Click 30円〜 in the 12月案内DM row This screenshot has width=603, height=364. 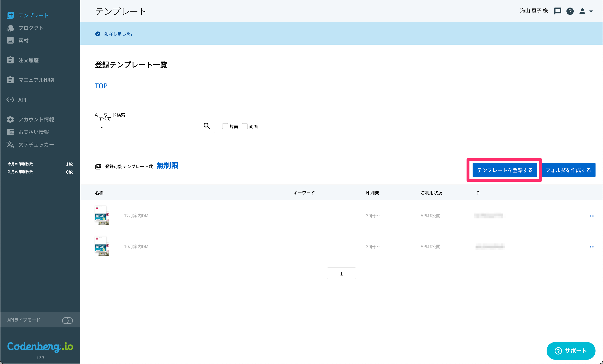point(373,215)
